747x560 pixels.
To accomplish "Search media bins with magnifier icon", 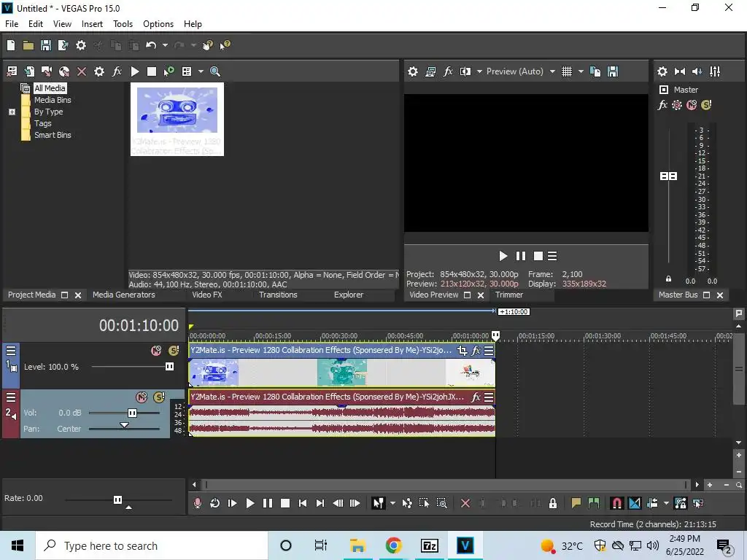I will 215,71.
